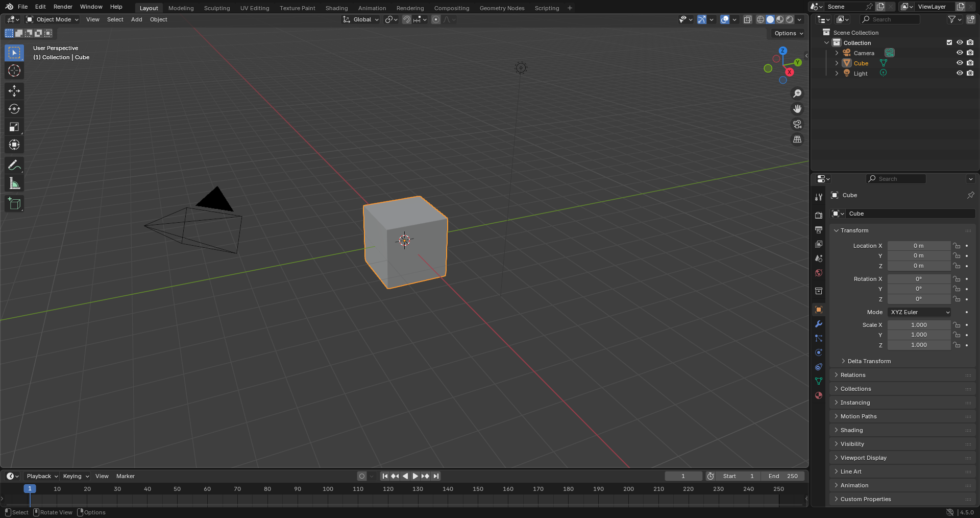
Task: Open the Render menu
Action: click(x=63, y=7)
